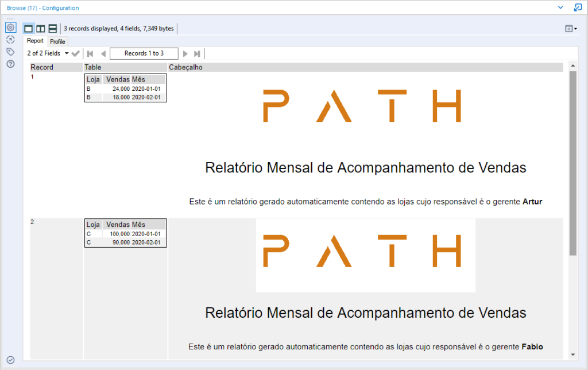
Task: Click the vertical scrollbar thumb
Action: tap(572, 163)
